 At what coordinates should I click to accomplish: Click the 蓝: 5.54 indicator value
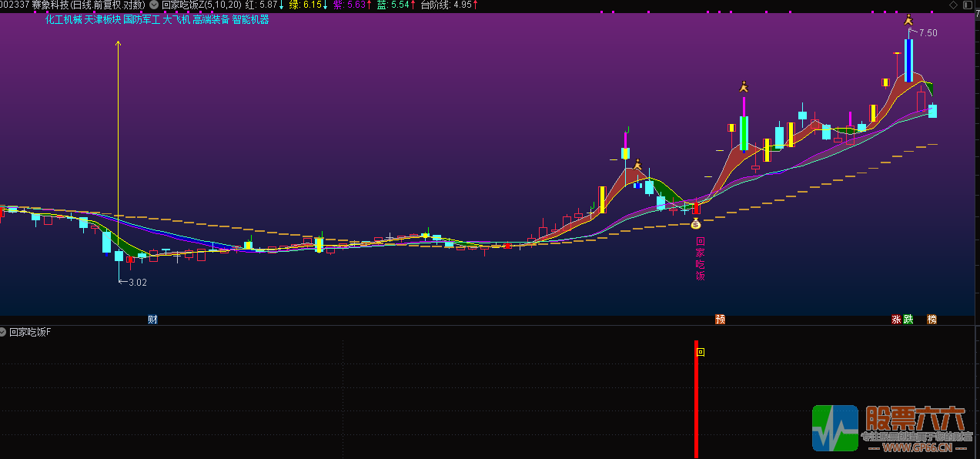pos(396,5)
